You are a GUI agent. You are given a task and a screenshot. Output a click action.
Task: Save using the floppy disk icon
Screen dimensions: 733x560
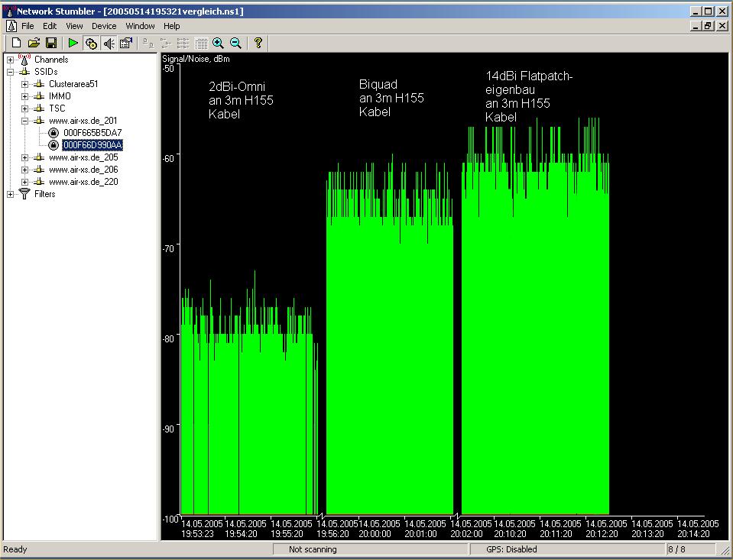[51, 43]
